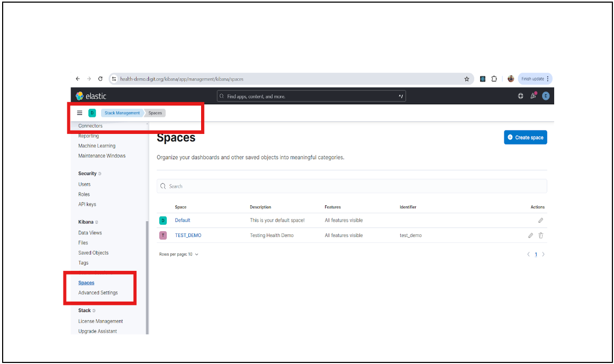Viewport: 614px width, 364px height.
Task: Click the Elastic logo
Action: click(x=91, y=96)
